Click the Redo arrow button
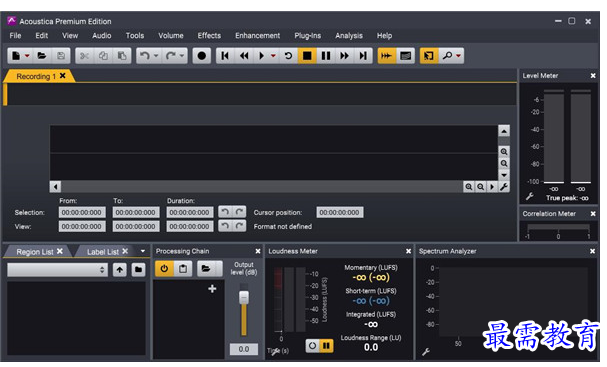Image resolution: width=607 pixels, height=367 pixels. [x=170, y=56]
